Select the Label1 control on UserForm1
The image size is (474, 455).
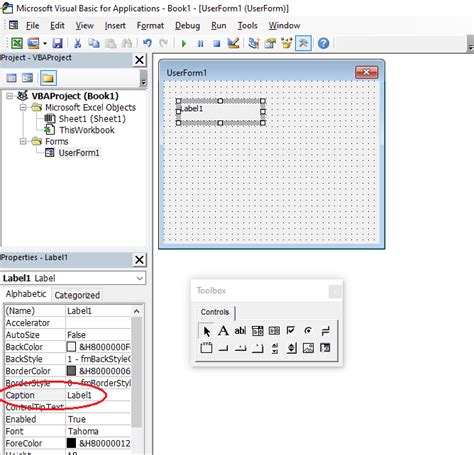tap(220, 112)
